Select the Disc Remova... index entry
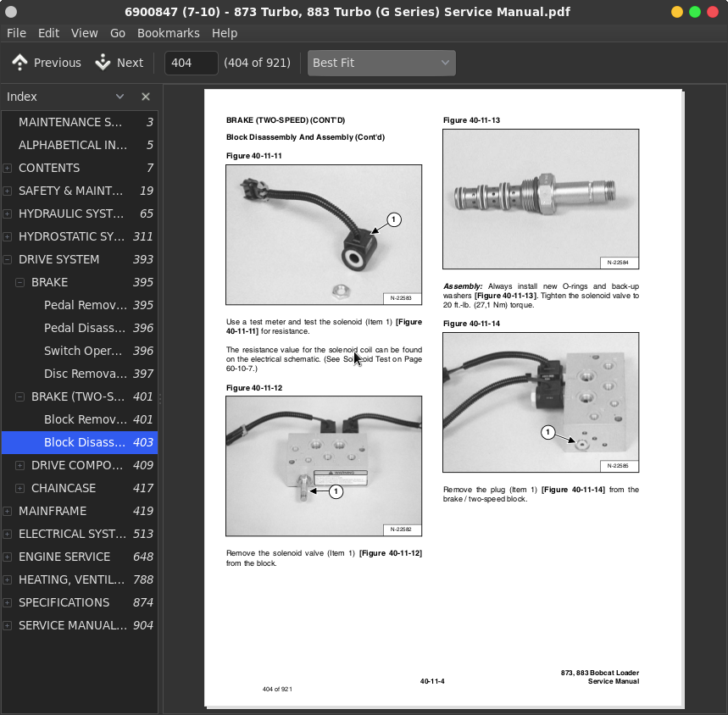The height and width of the screenshot is (715, 728). point(85,374)
